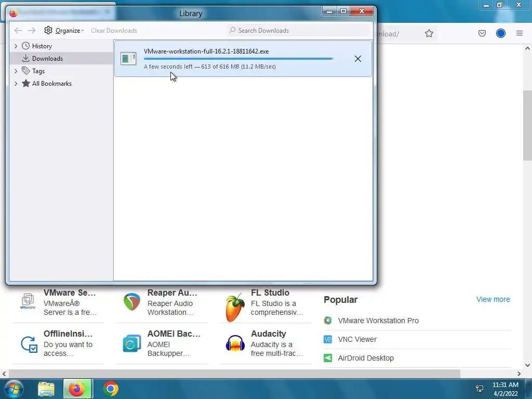Select Tags icon in sidebar
Screen dimensions: 532x399
coord(26,71)
